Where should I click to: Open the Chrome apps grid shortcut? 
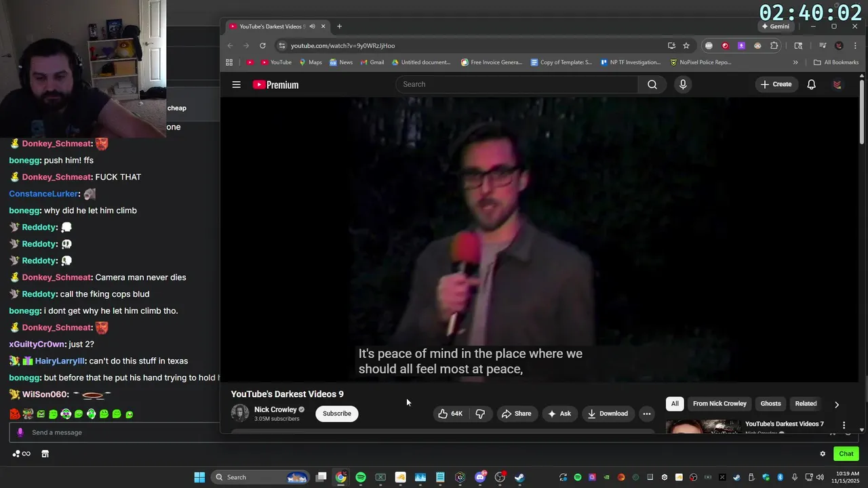pos(229,62)
